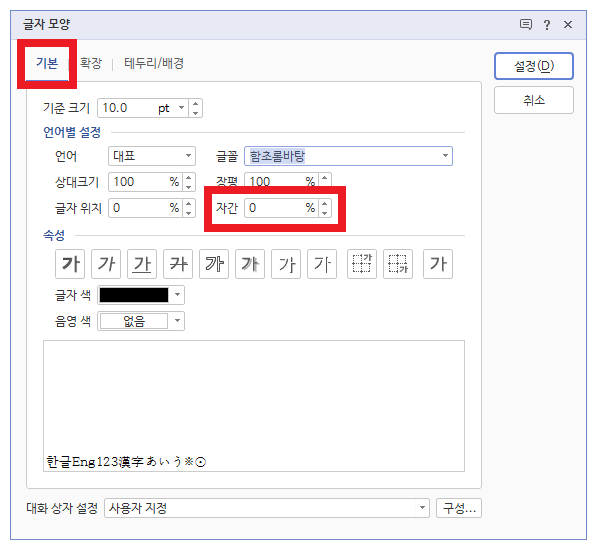This screenshot has height=553, width=599.
Task: Toggle emboss (양각) character attribute
Action: click(286, 264)
